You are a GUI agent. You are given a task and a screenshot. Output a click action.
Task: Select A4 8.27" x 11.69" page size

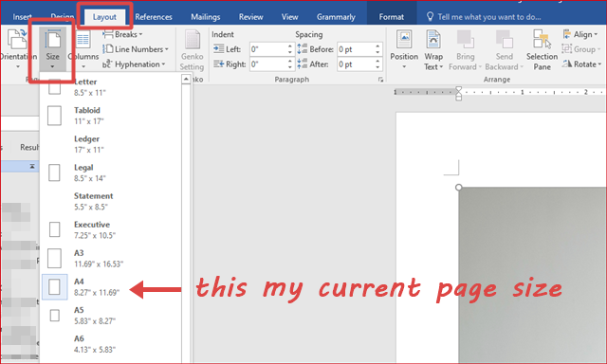click(x=111, y=287)
